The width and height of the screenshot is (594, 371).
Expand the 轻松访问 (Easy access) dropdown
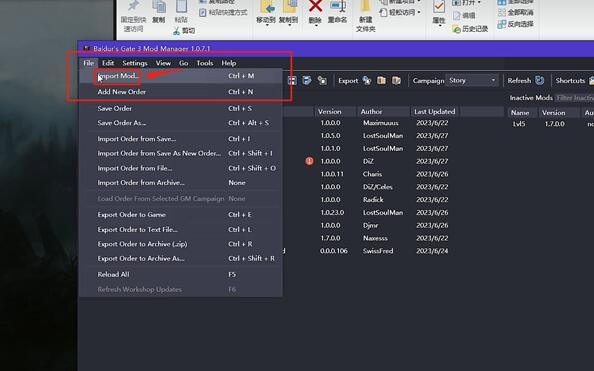tap(419, 12)
